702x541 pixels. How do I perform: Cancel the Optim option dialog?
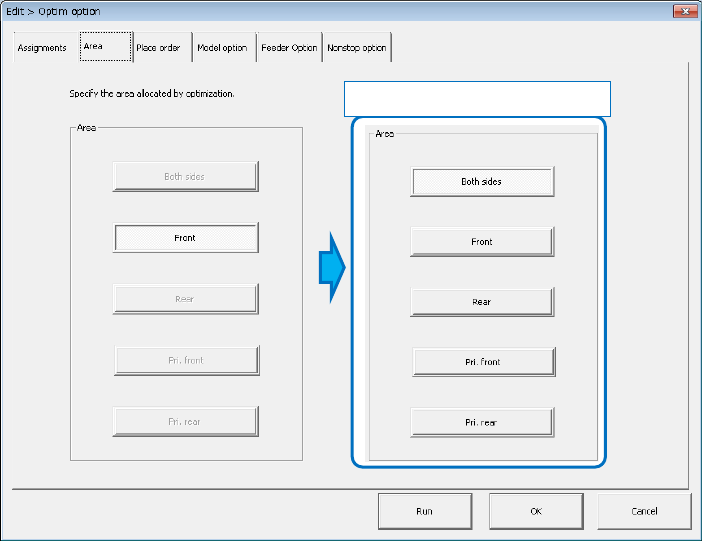pyautogui.click(x=644, y=511)
